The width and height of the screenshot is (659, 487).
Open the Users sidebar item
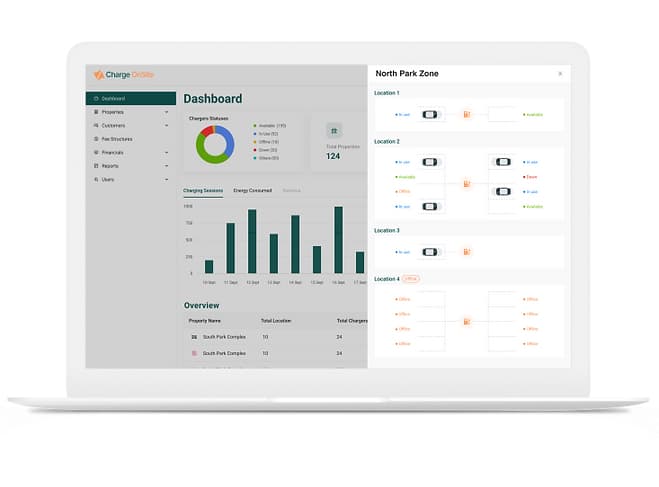108,179
